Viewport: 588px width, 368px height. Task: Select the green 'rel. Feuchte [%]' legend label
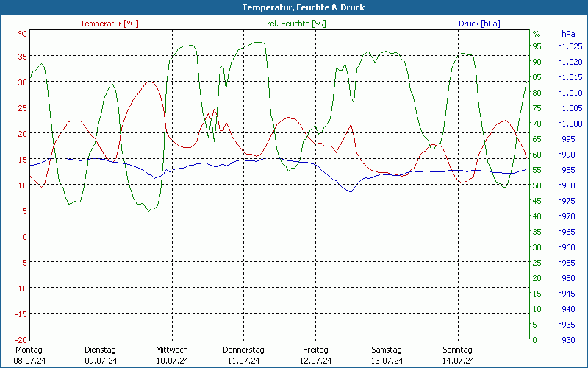point(296,24)
